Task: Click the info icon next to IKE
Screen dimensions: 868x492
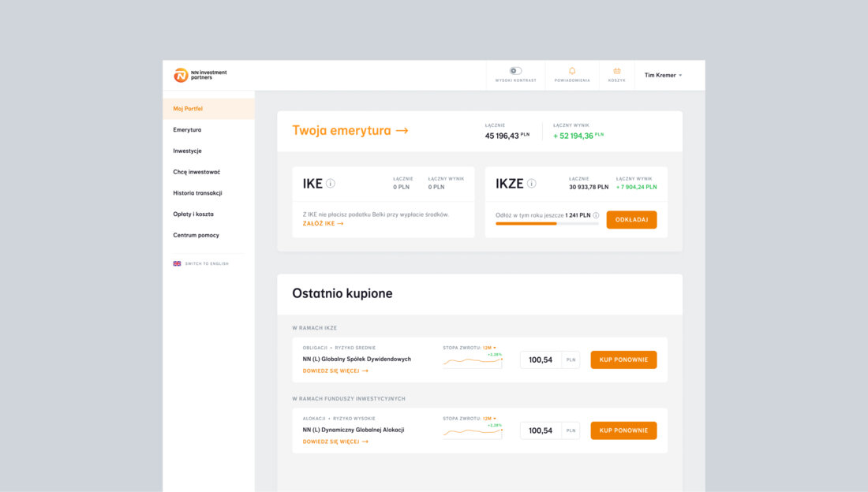Action: pyautogui.click(x=331, y=184)
